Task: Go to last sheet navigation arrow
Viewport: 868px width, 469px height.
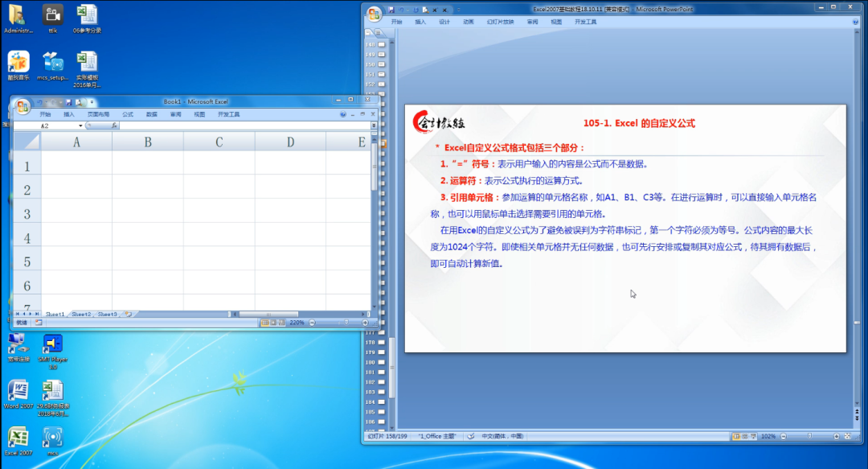Action: click(x=37, y=314)
